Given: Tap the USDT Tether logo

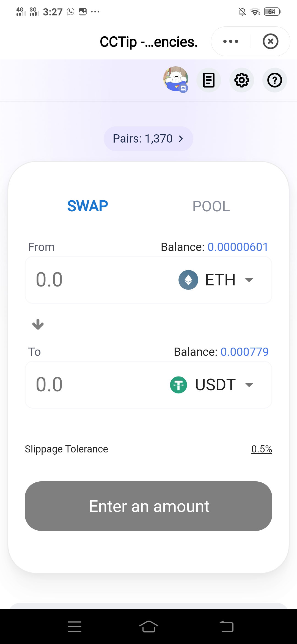Looking at the screenshot, I should pos(178,385).
